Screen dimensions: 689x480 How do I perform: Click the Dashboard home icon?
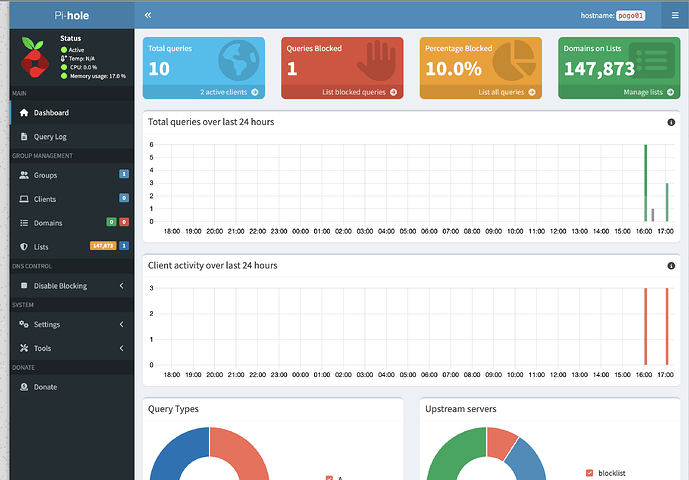click(x=24, y=113)
